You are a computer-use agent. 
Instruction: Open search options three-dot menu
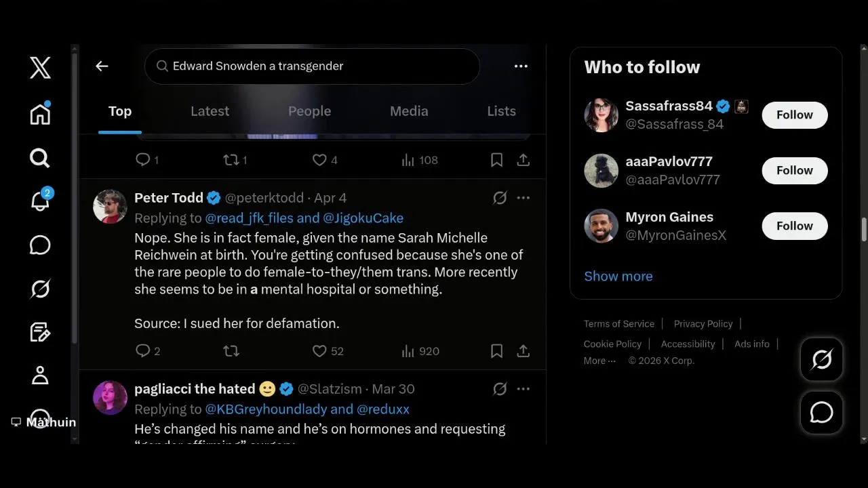[x=521, y=66]
